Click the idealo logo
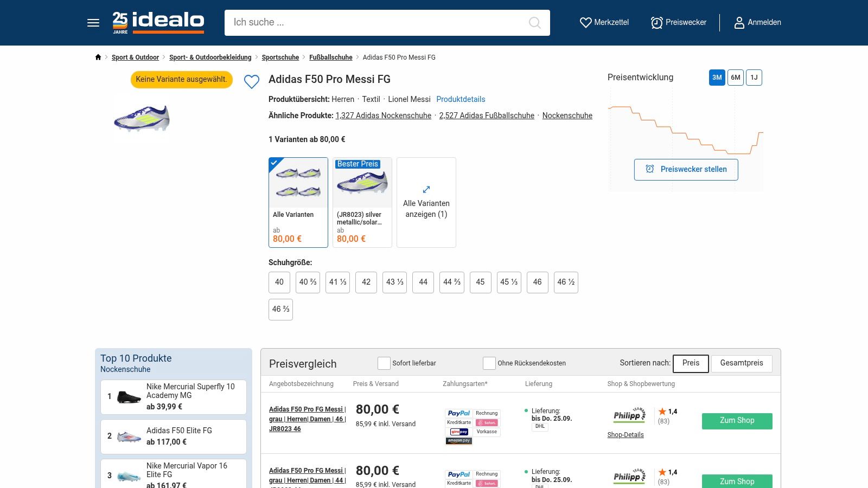Screen dimensions: 868x488 158,23
